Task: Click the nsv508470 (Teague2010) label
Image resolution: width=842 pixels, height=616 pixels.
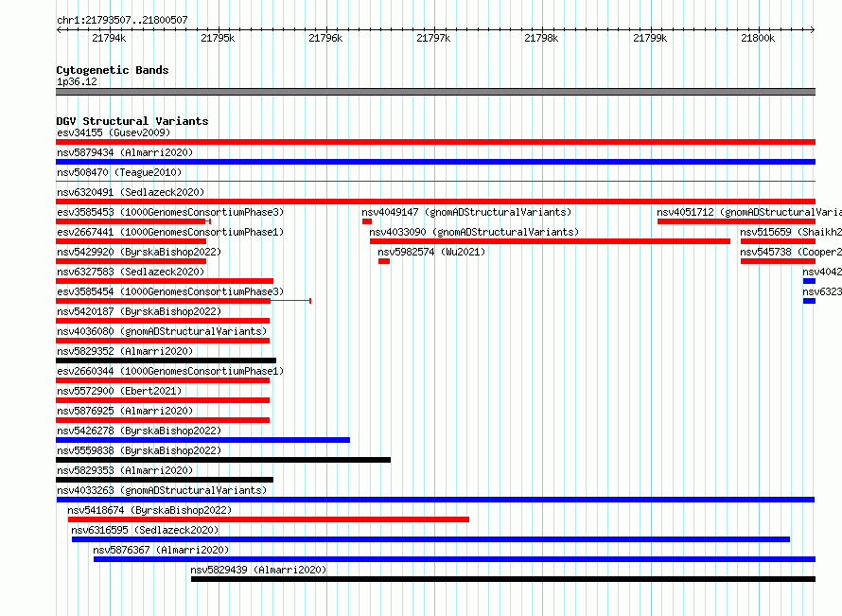Action: 119,172
